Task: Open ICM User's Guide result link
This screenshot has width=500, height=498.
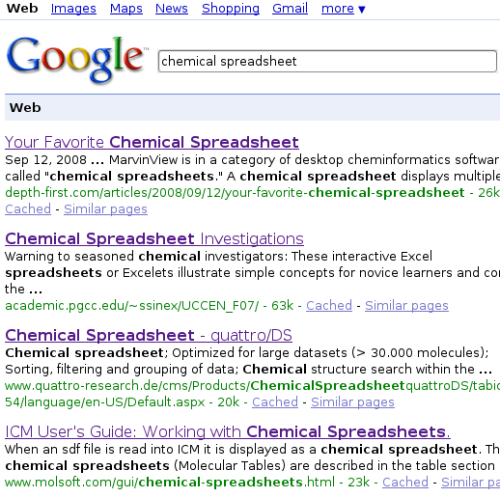Action: [227, 432]
